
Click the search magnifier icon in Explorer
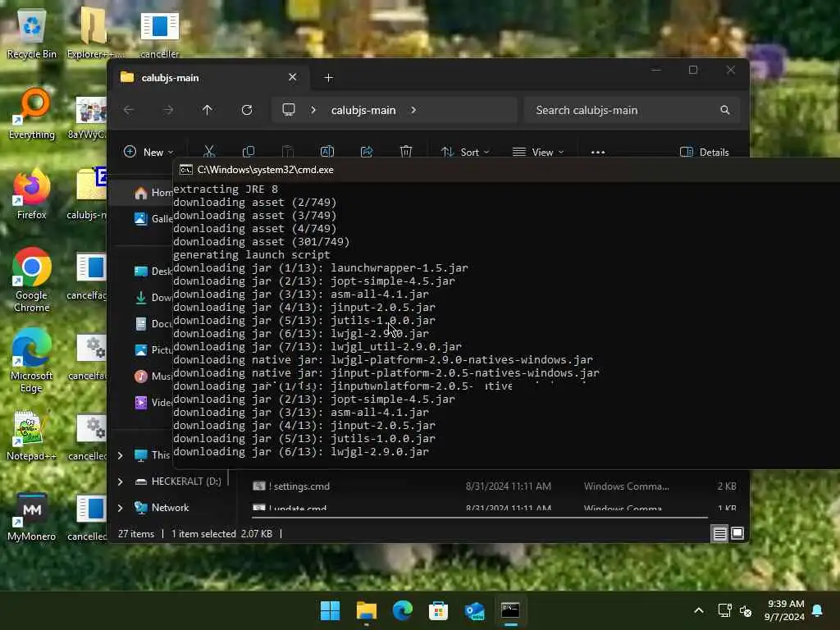[x=725, y=110]
